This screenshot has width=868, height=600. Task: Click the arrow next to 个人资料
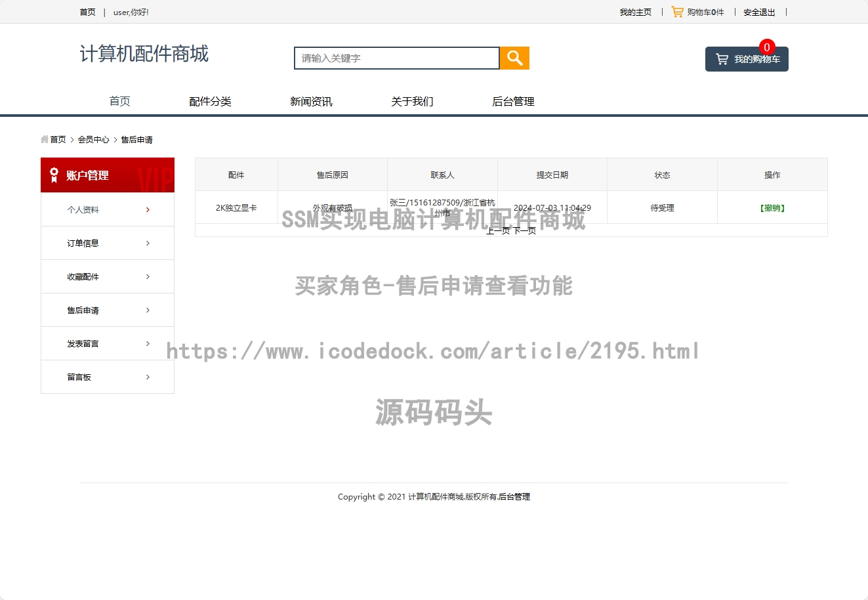(x=148, y=209)
